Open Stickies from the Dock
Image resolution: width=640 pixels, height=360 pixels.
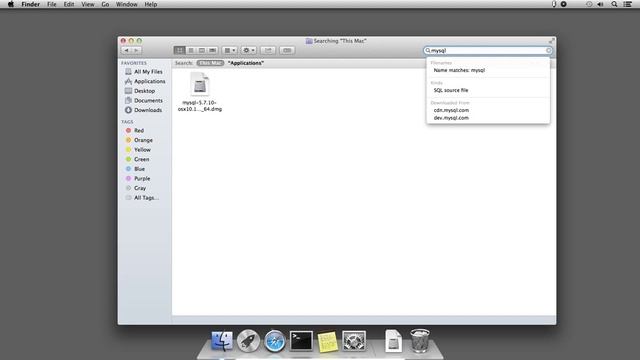pos(328,341)
